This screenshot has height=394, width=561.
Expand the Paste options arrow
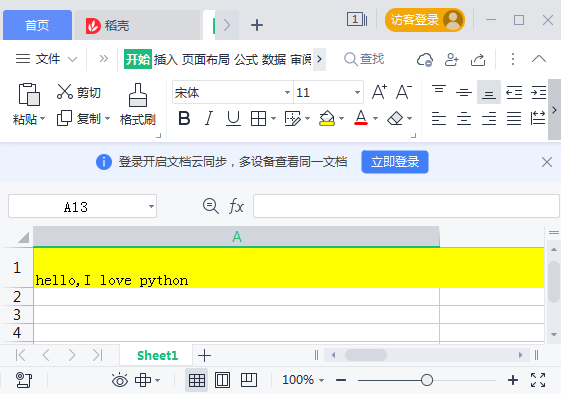click(x=43, y=118)
